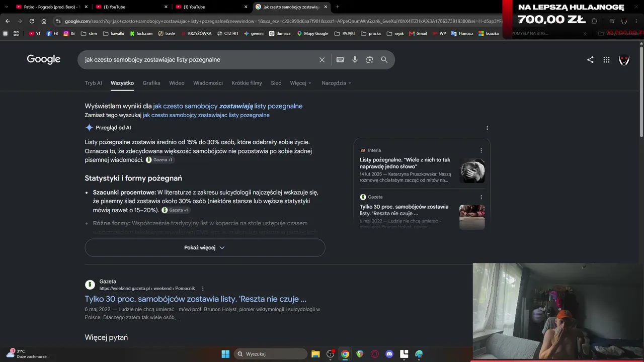The image size is (644, 362).
Task: Open File Explorer from the taskbar
Action: (315, 354)
